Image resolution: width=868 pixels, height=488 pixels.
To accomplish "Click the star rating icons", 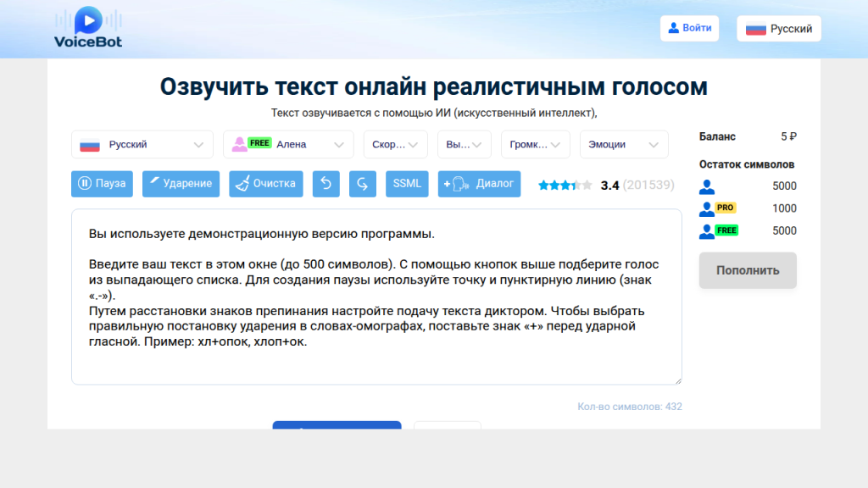I will tap(565, 185).
